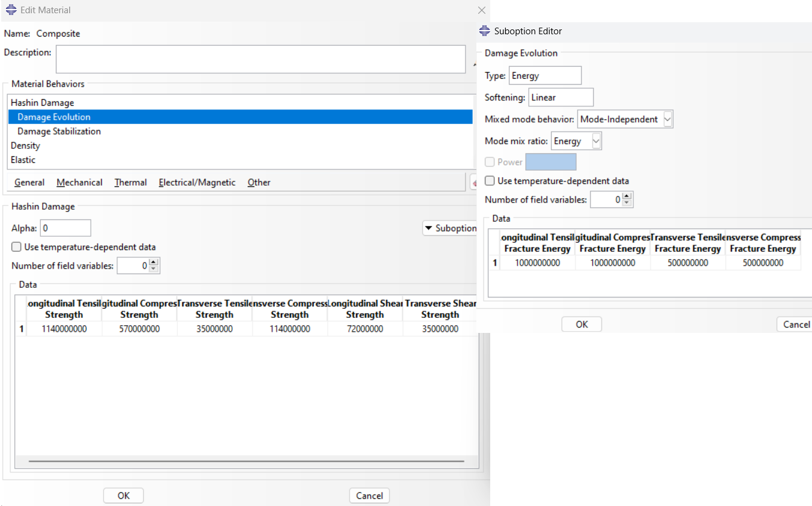Viewport: 812px width, 506px height.
Task: Click Transverse Shear Strength cell 35000000
Action: (440, 329)
